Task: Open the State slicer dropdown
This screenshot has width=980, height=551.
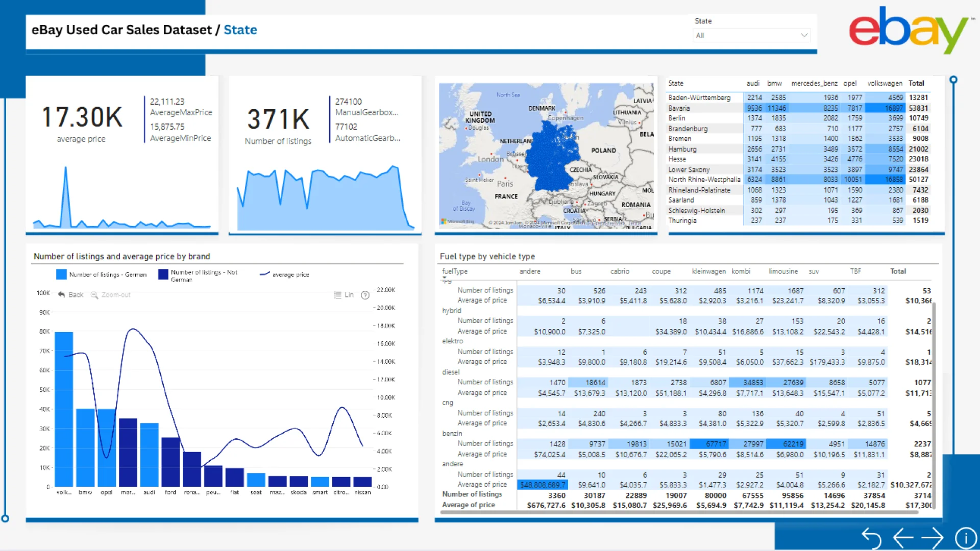Action: 751,35
